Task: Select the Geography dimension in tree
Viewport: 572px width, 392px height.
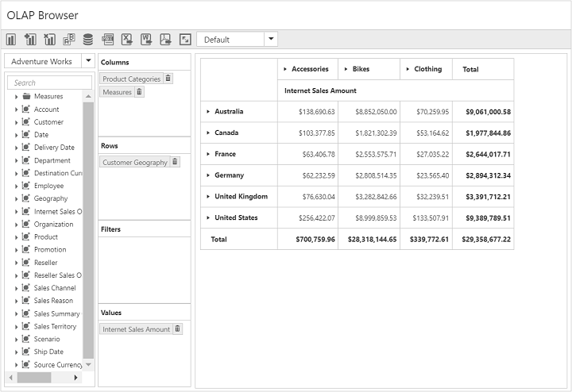Action: (50, 198)
